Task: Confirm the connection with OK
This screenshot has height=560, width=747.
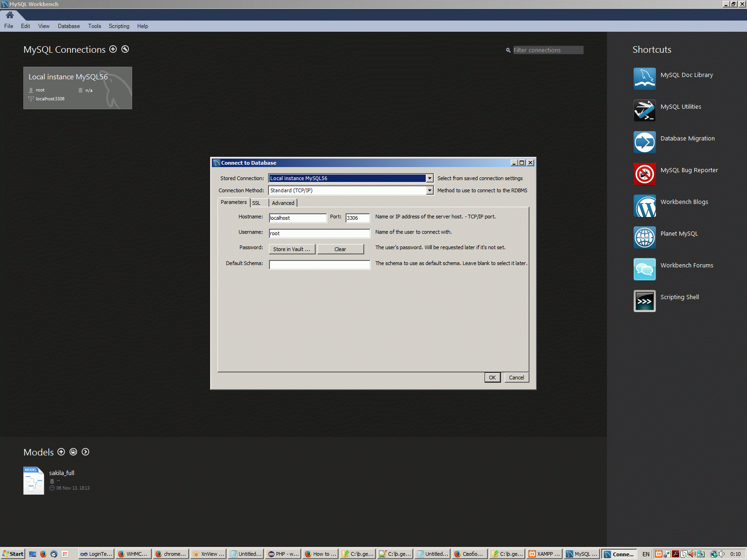Action: pos(493,378)
